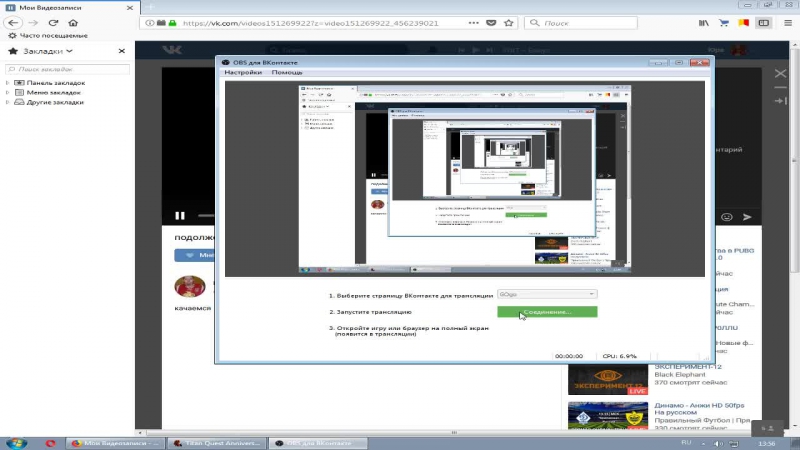Open Динамо - Анжи video thumbnail
800x450 pixels.
pyautogui.click(x=608, y=415)
